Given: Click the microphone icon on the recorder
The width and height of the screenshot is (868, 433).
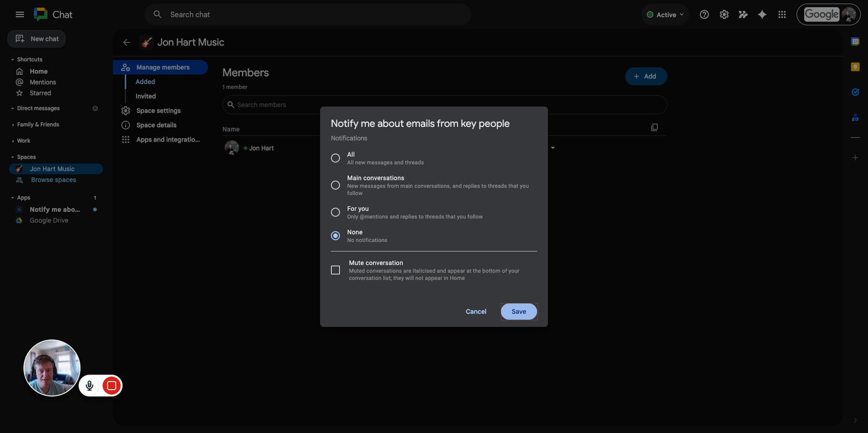Looking at the screenshot, I should 90,385.
